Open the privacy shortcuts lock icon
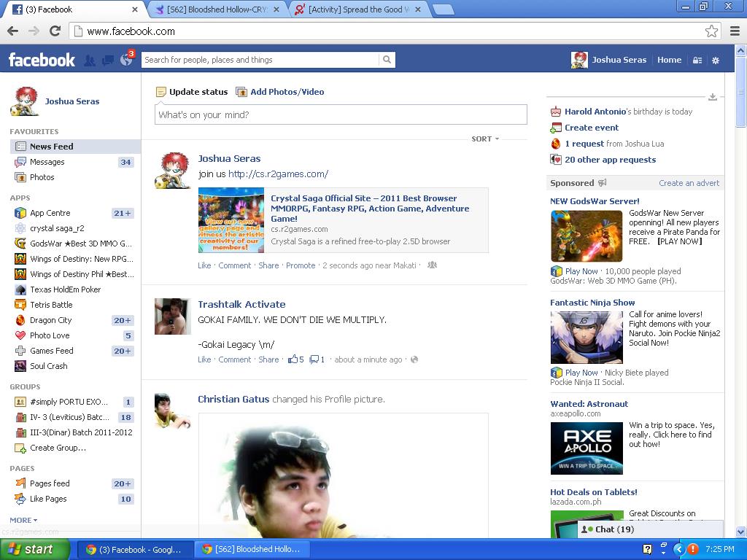This screenshot has height=560, width=747. 697,61
